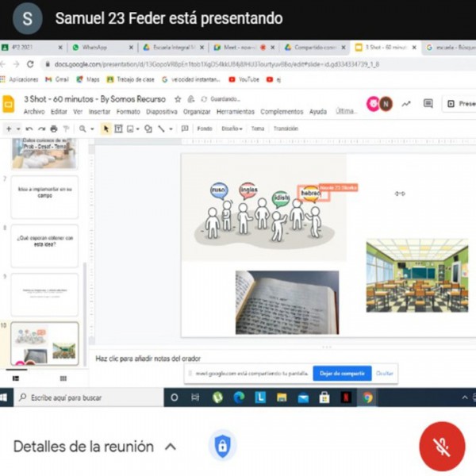Select the text box tool
The height and width of the screenshot is (476, 476).
(x=118, y=129)
